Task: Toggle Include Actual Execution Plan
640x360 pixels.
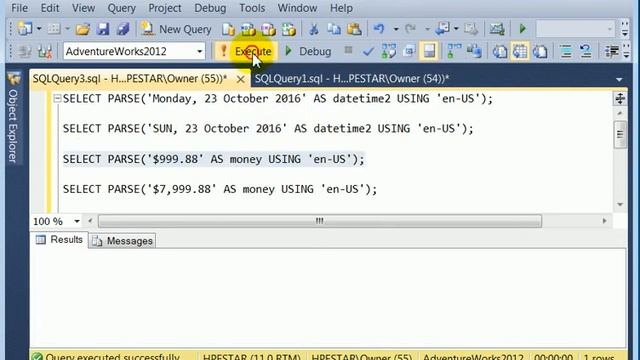Action: 454,51
